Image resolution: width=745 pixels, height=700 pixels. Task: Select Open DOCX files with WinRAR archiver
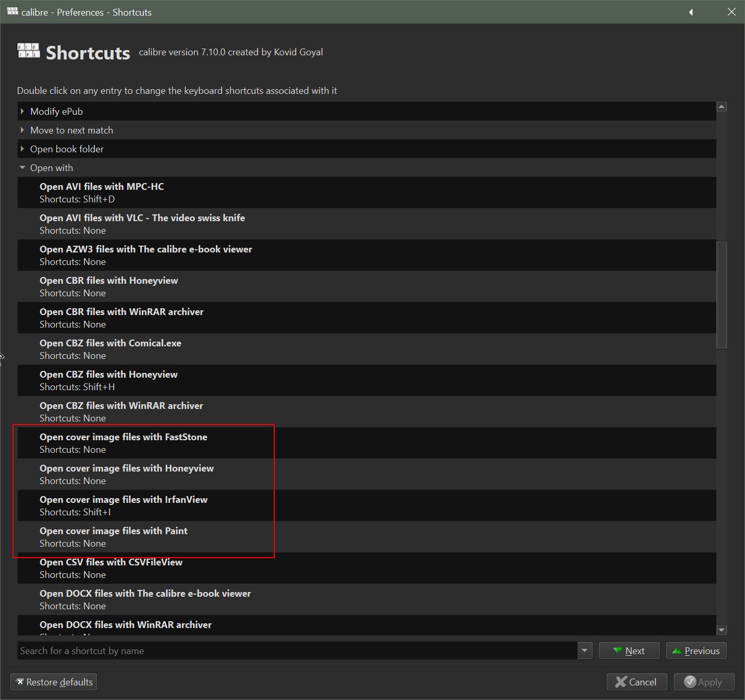click(x=367, y=625)
